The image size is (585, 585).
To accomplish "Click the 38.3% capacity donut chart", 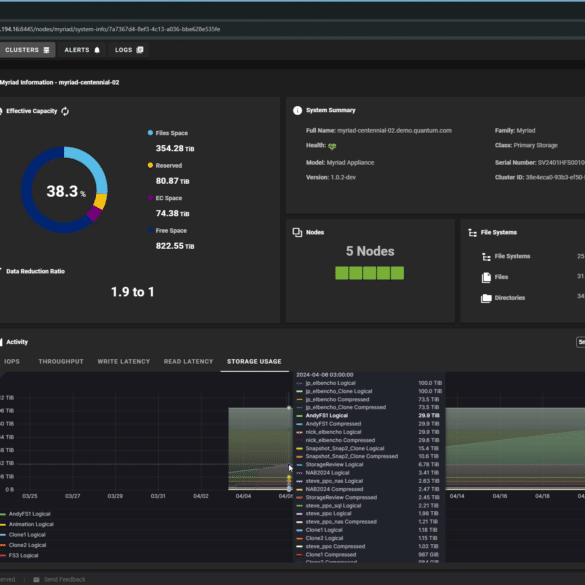I will pyautogui.click(x=64, y=190).
